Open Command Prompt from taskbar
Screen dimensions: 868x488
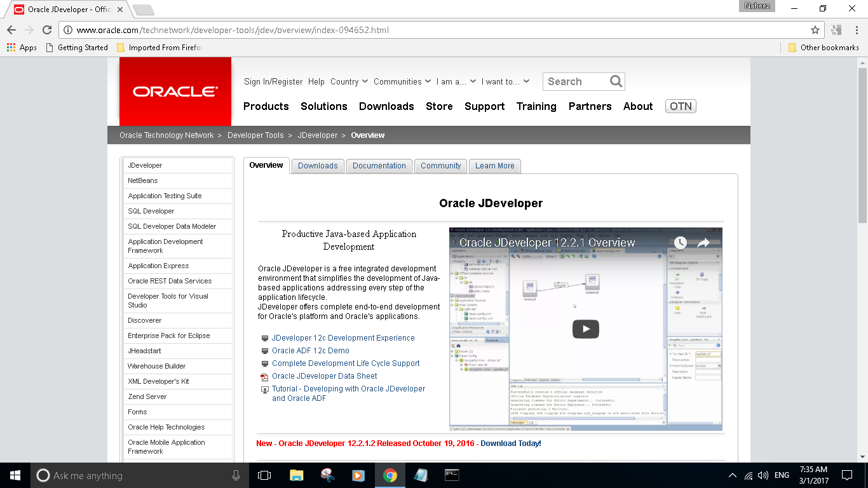pos(452,475)
